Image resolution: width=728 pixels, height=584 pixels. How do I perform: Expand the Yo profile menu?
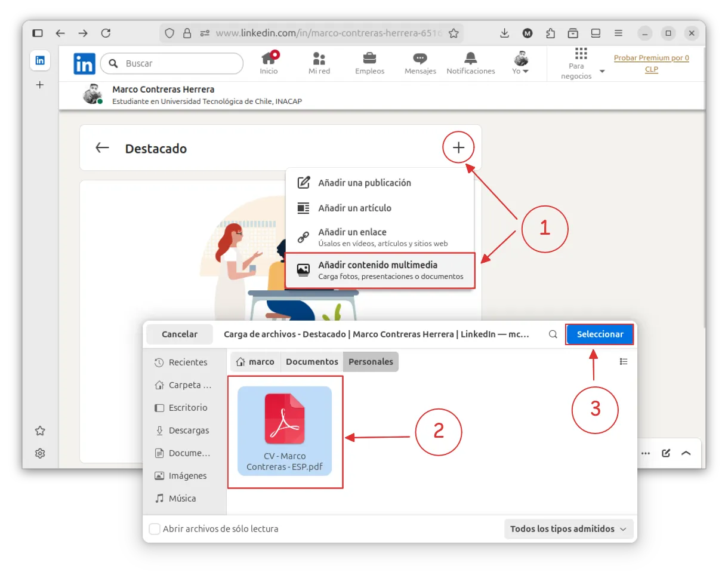[x=520, y=62]
